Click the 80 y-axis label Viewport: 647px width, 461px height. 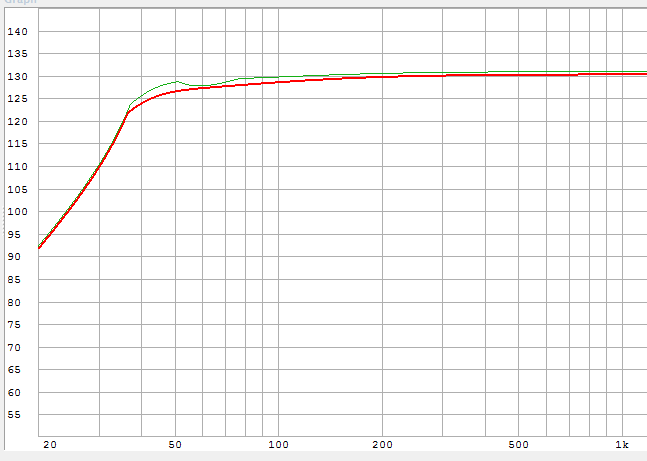point(14,303)
